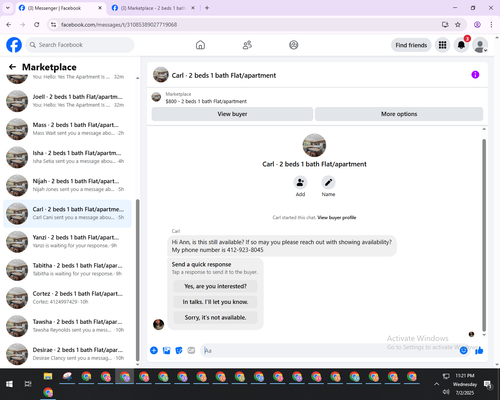Open the Friends icon in top navigation

point(247,45)
